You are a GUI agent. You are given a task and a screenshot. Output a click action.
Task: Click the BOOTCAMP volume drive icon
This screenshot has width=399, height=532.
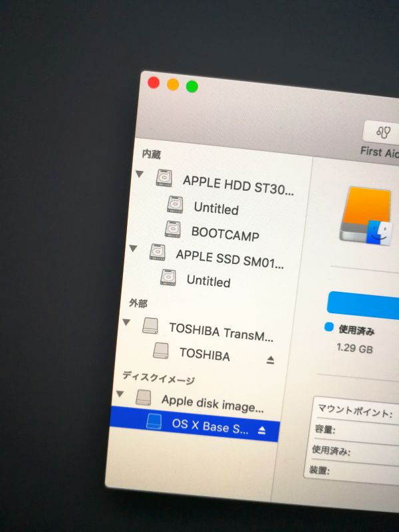(173, 229)
